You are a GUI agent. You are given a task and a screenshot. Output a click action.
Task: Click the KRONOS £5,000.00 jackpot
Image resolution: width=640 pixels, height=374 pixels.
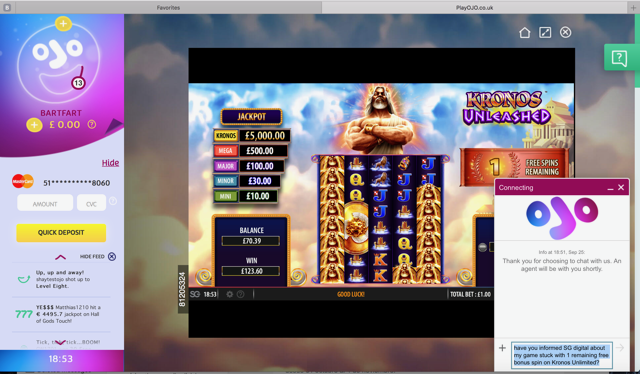tap(251, 136)
